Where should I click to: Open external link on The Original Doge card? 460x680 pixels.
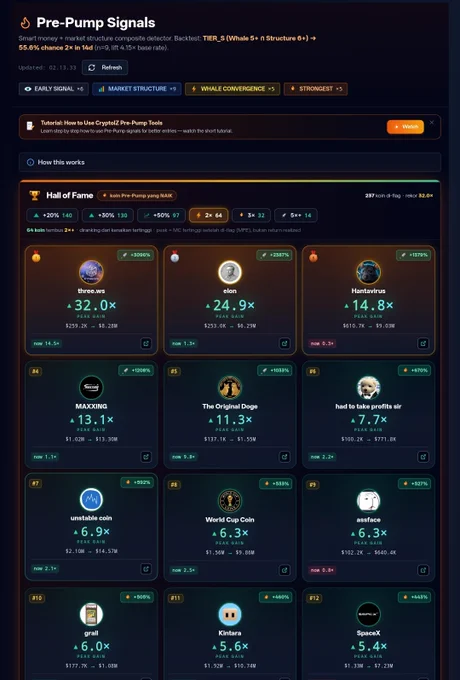coord(284,457)
